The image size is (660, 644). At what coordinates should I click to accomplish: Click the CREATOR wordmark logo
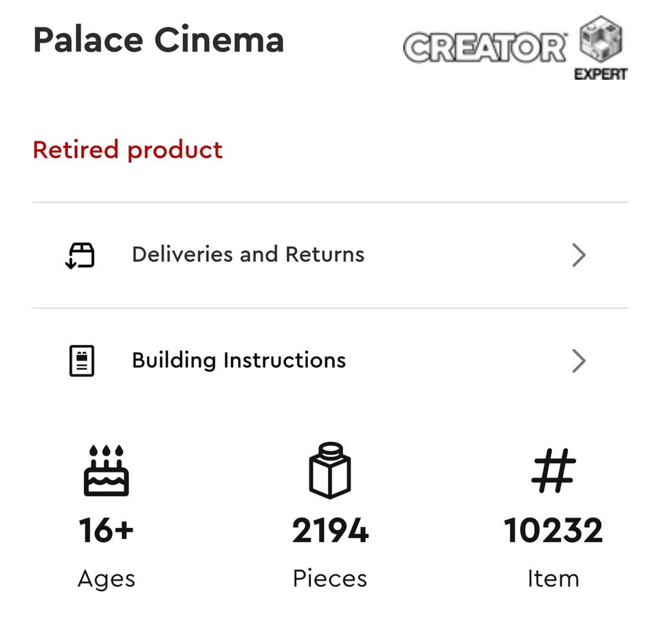485,47
